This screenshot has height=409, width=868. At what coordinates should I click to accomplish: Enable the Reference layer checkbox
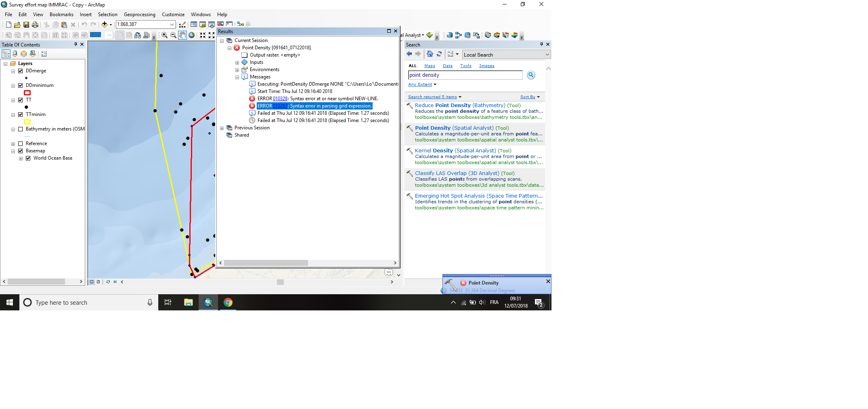coord(21,143)
